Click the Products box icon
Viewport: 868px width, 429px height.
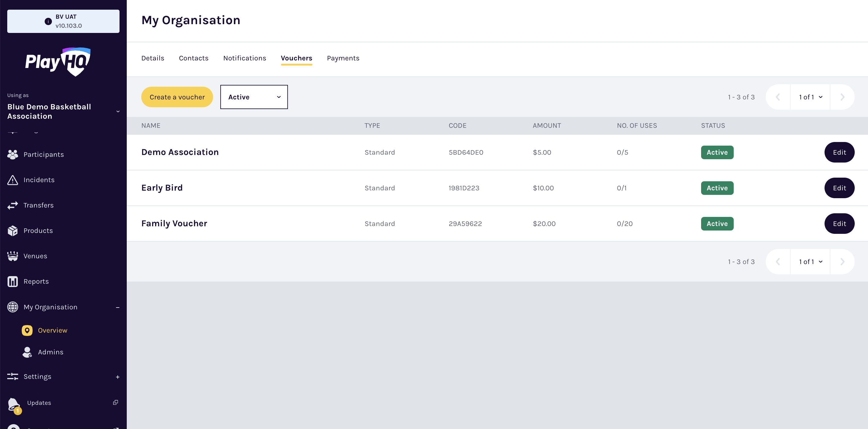click(x=13, y=231)
